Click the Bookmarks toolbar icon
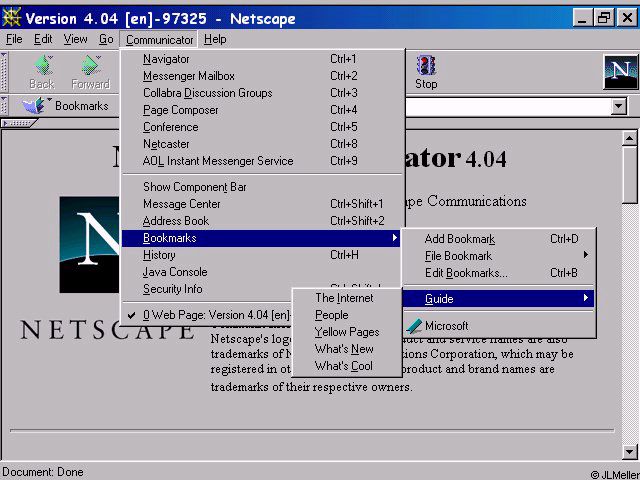The width and height of the screenshot is (640, 480). coord(34,106)
